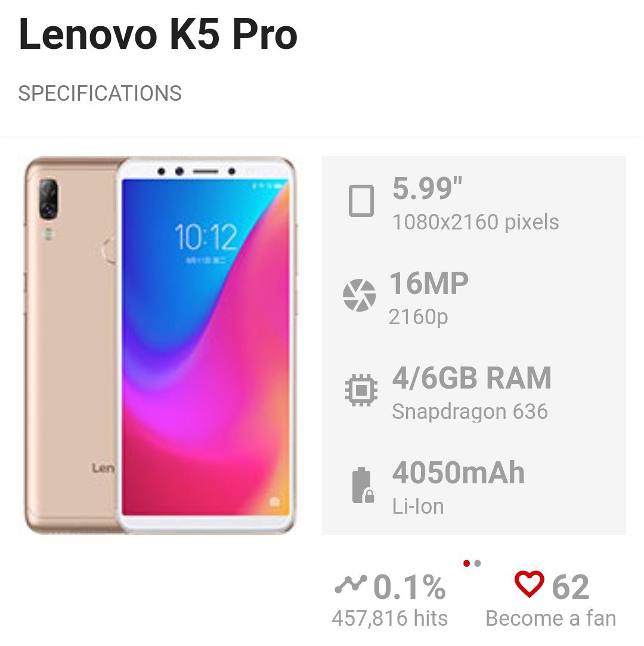Click the red heart fan icon
This screenshot has height=646, width=644.
(x=529, y=584)
